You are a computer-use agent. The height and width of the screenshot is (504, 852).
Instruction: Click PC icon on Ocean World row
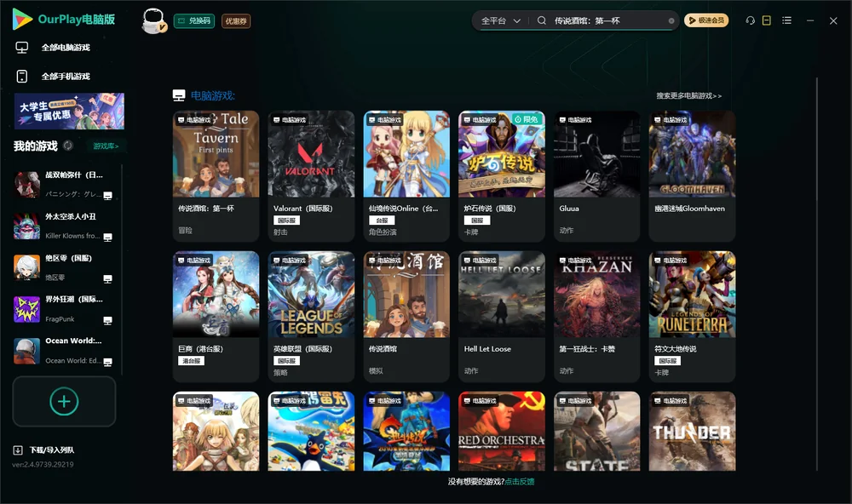point(107,363)
